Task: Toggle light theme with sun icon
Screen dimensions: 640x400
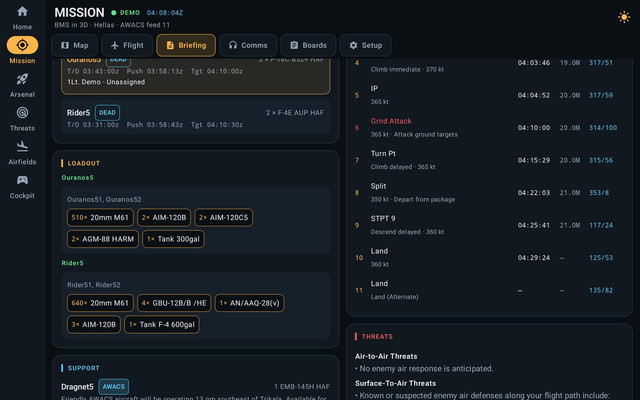Action: tap(624, 17)
